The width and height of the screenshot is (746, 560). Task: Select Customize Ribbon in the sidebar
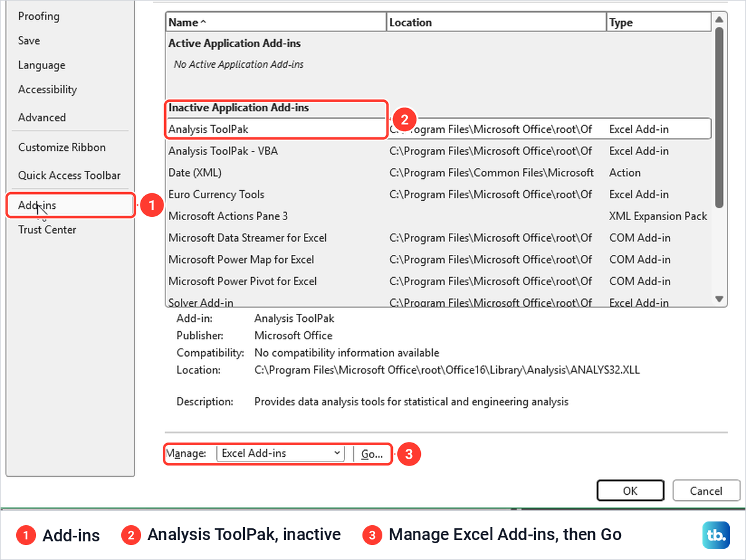62,147
